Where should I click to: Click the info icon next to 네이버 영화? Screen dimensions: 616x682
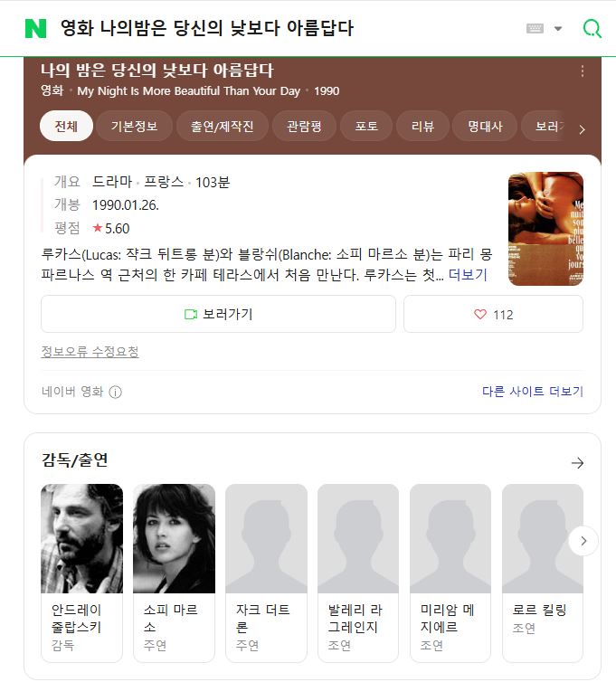click(x=115, y=392)
